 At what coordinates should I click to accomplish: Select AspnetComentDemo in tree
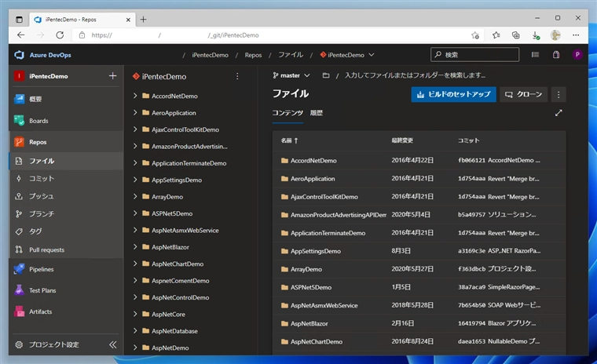(180, 281)
